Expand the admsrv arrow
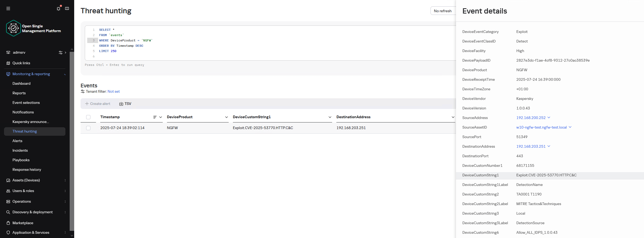The width and height of the screenshot is (644, 238). pos(65,53)
